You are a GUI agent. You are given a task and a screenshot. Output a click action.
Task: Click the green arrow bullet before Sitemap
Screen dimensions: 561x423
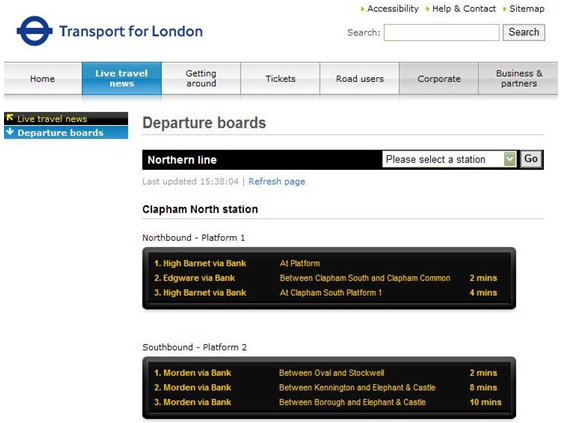(504, 9)
